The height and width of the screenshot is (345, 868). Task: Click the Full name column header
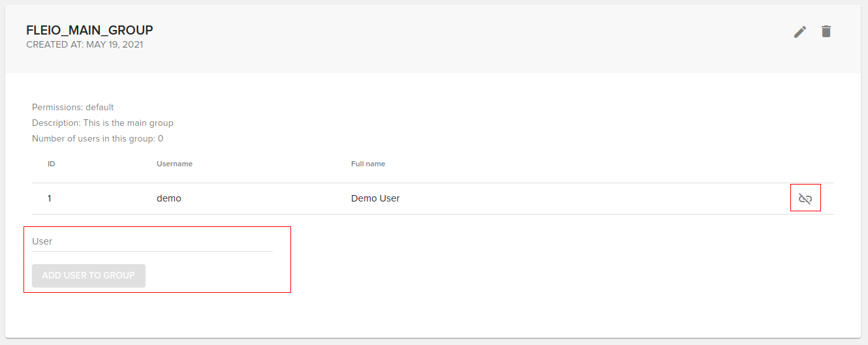click(x=368, y=164)
